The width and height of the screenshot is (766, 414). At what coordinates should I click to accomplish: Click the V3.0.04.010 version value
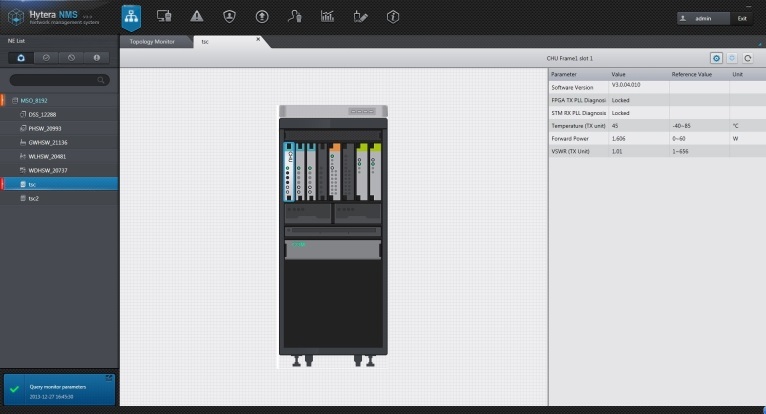click(x=626, y=85)
